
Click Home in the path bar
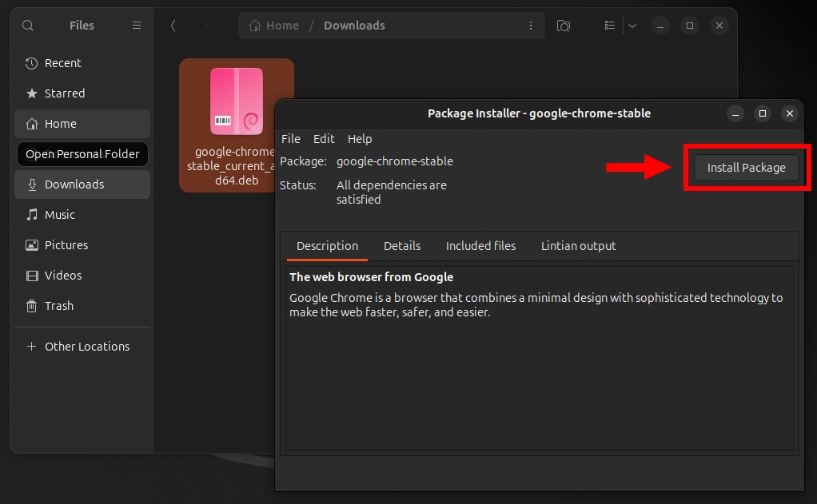274,26
